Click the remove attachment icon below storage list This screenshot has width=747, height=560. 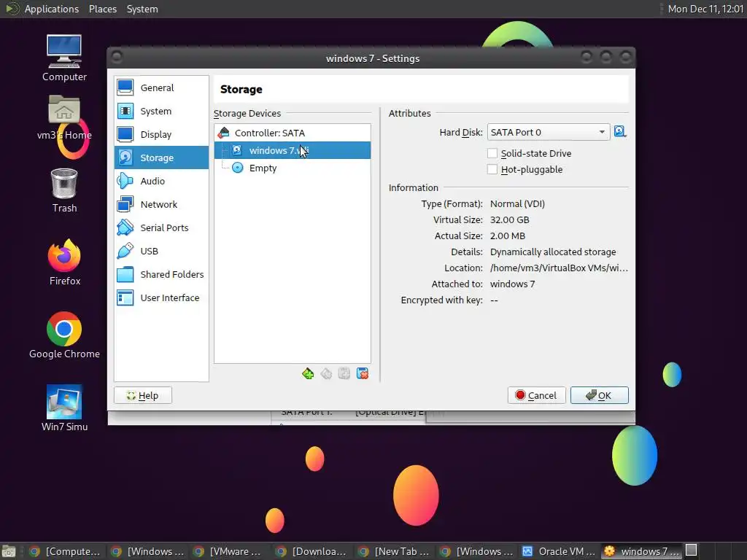pos(363,374)
